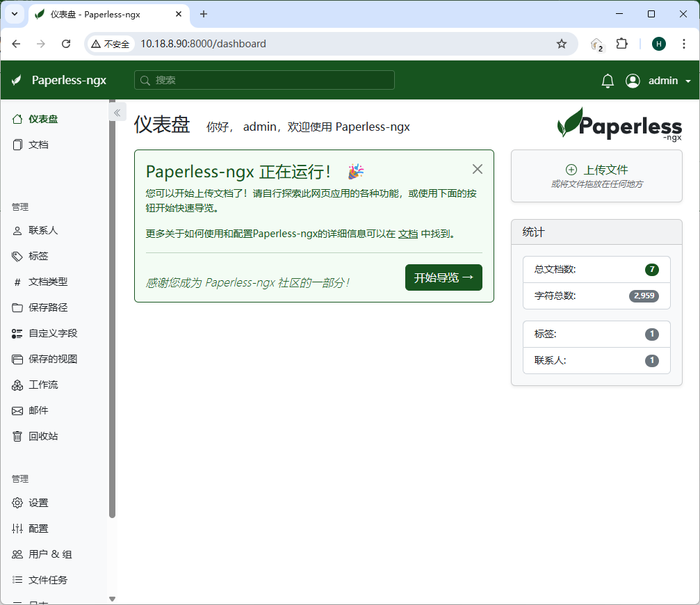Click the browser back arrow

tap(16, 44)
